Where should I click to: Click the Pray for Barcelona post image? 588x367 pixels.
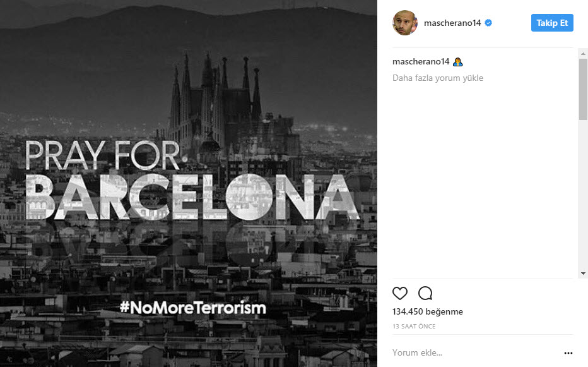(188, 183)
